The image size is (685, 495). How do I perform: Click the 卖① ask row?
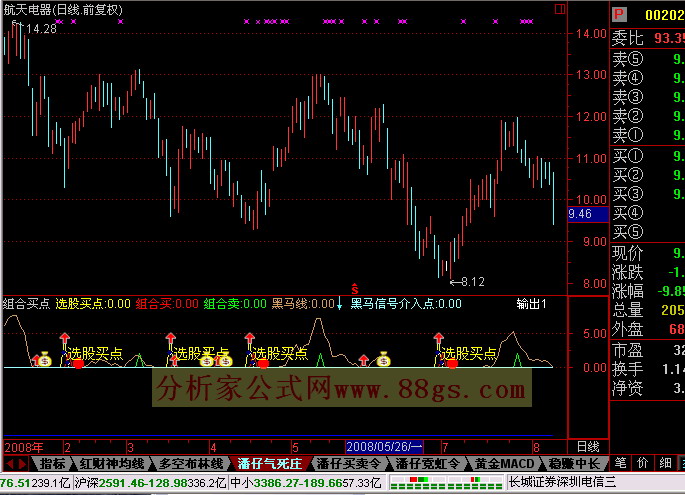coord(647,135)
